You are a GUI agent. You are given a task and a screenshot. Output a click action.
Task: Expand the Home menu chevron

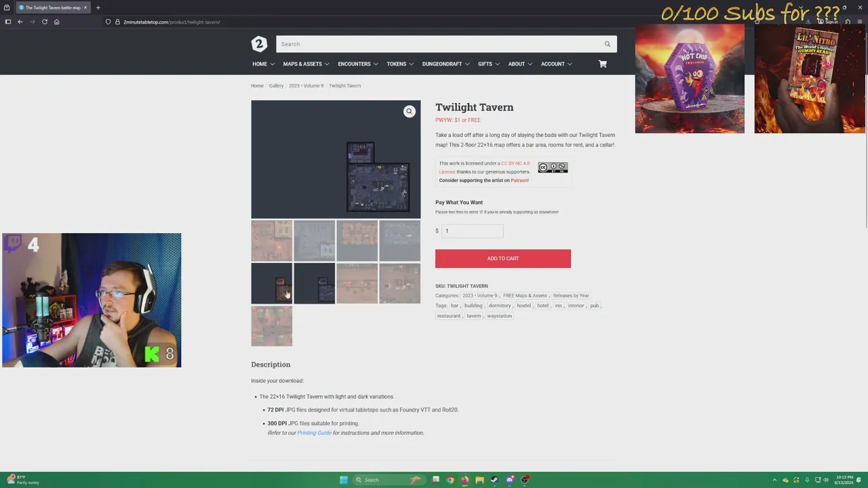pyautogui.click(x=272, y=64)
